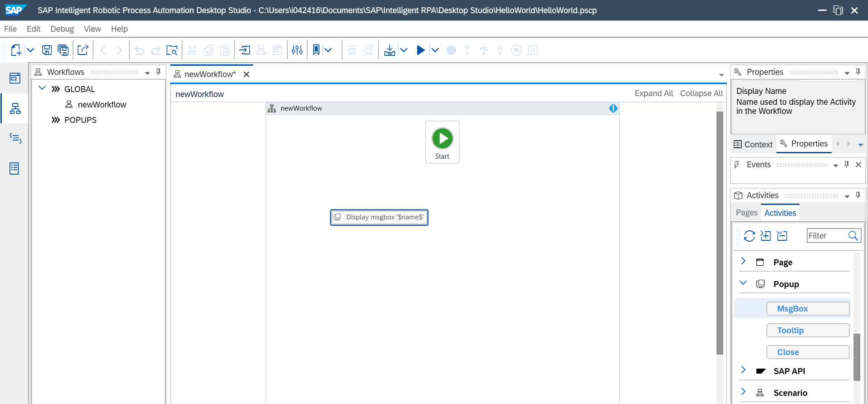Select the Close activity

pyautogui.click(x=808, y=352)
